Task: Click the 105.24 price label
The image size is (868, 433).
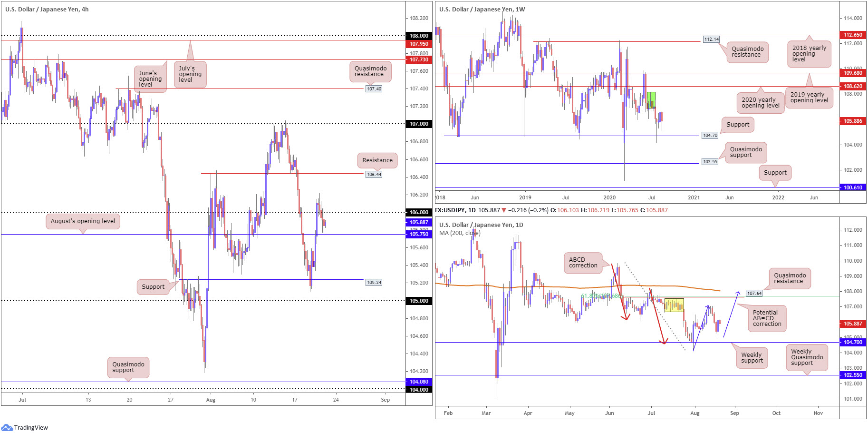Action: (374, 283)
